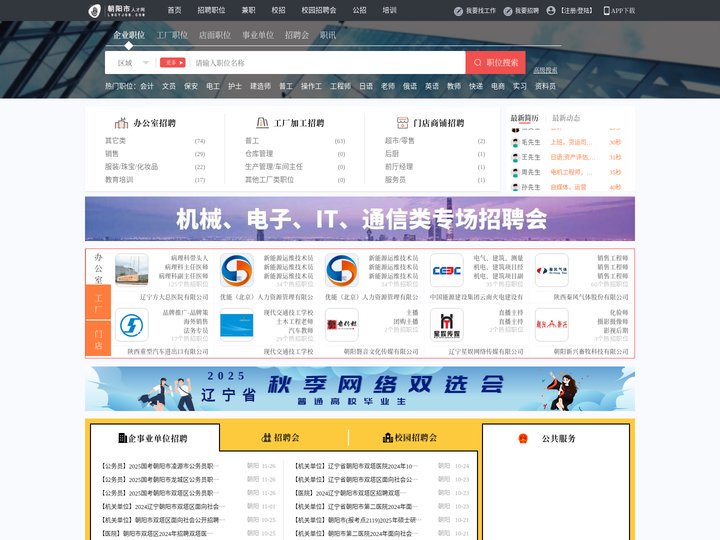The image size is (720, 540).
Task: Open the 教育培训 category
Action: (119, 180)
